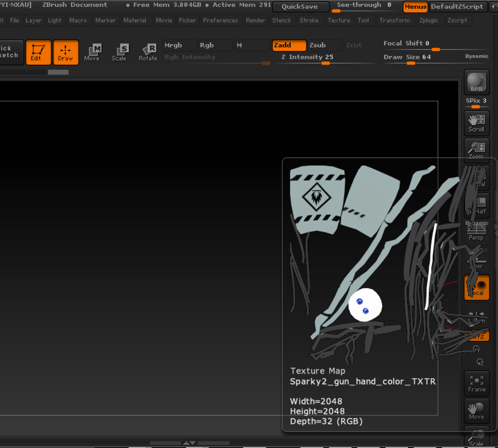Switch to Zsub sculpting mode
Screen dimensions: 498x448
(x=325, y=45)
